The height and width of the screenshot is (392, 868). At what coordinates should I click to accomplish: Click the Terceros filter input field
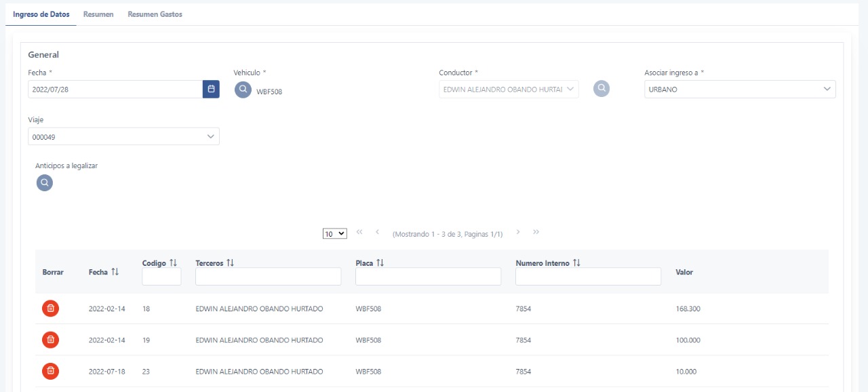tap(268, 277)
